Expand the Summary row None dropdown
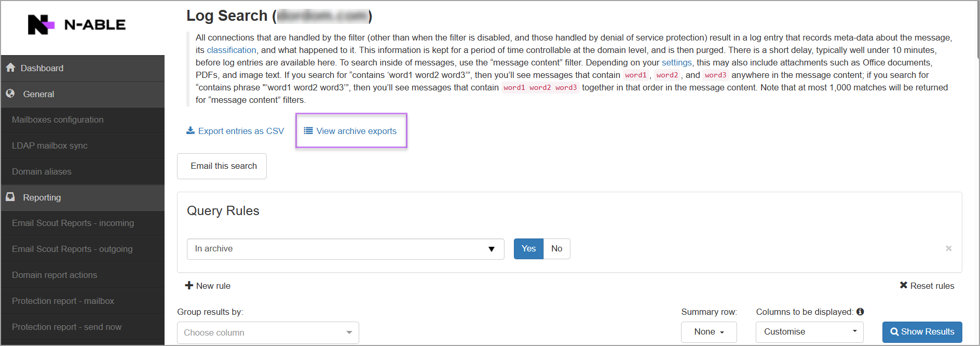Image resolution: width=980 pixels, height=346 pixels. click(709, 332)
